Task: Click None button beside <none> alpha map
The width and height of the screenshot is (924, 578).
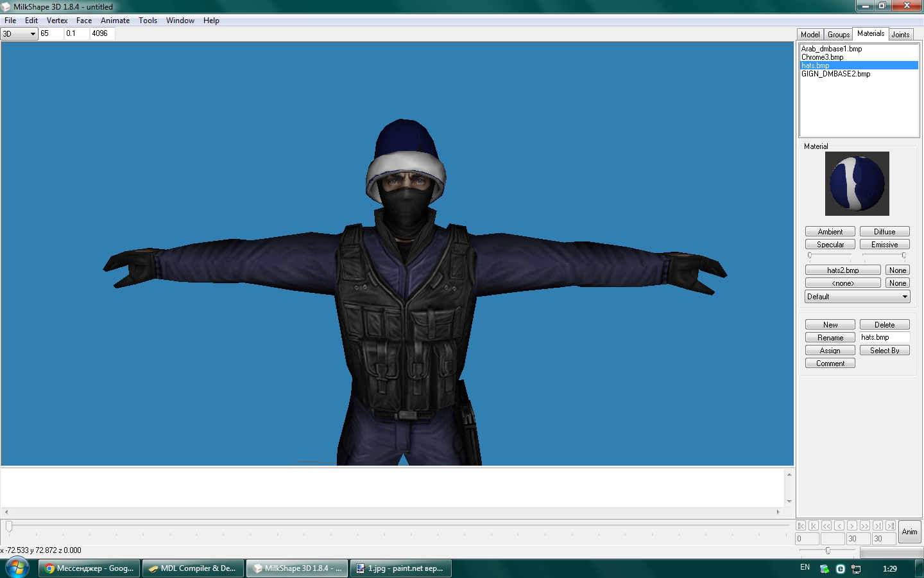Action: [x=898, y=283]
